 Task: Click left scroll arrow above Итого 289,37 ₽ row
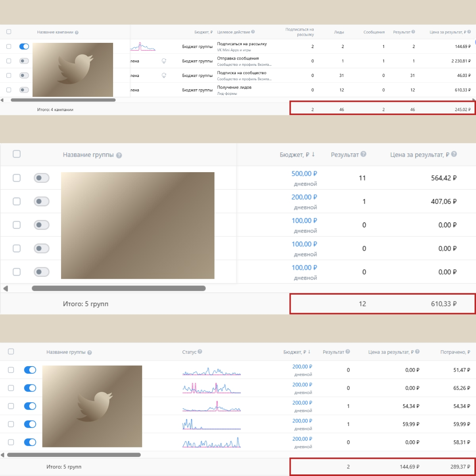pos(2,455)
